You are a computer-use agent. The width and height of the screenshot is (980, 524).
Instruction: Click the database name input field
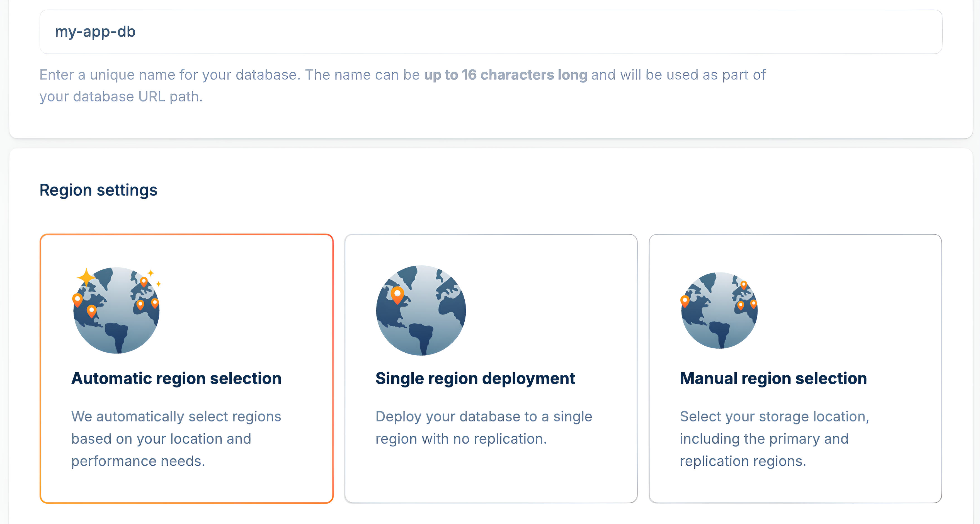tap(491, 31)
